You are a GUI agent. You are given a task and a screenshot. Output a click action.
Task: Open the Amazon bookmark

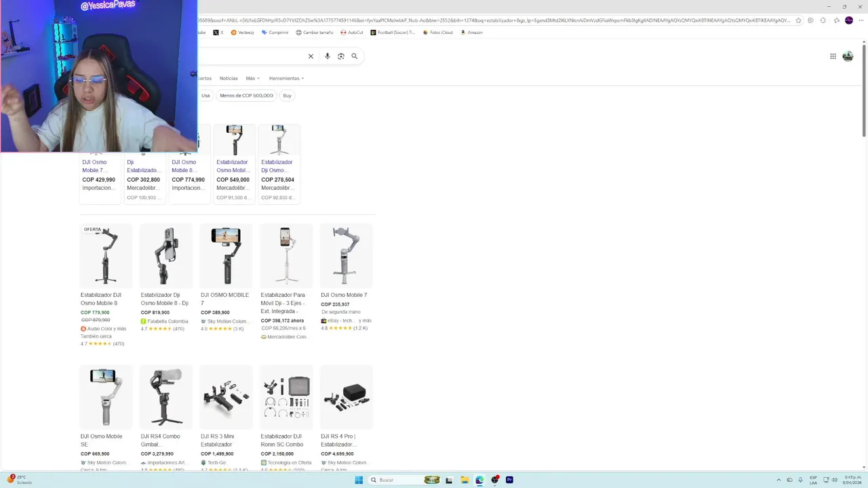pyautogui.click(x=472, y=33)
